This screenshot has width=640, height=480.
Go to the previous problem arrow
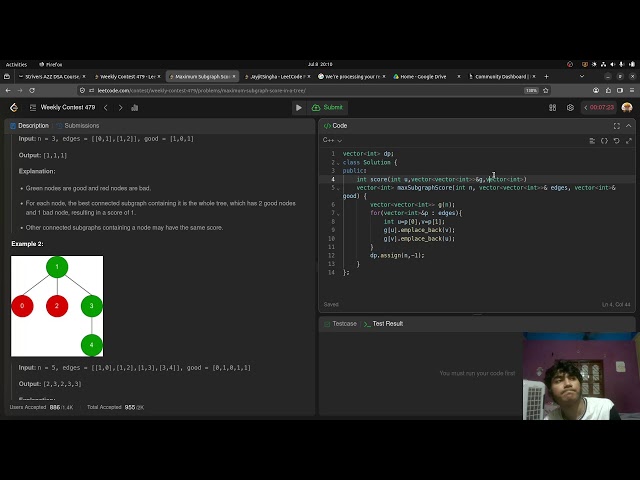[106, 108]
